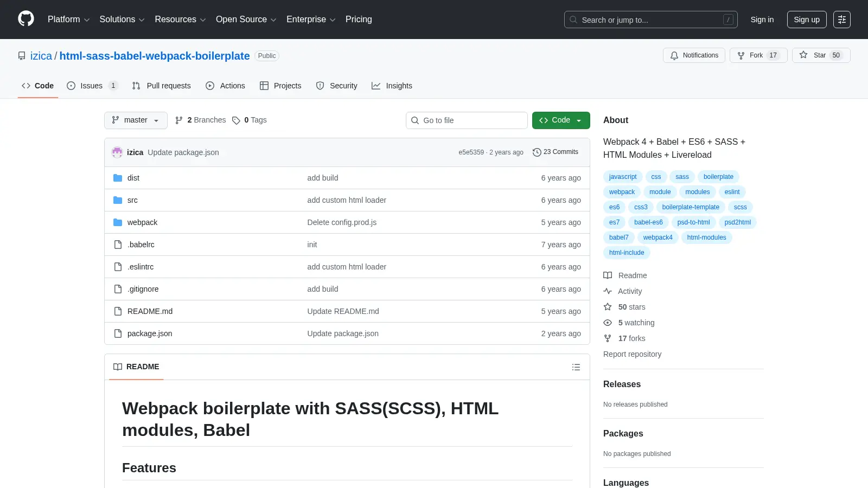The image size is (868, 488).
Task: Select the psd-to-html topic tag
Action: tap(693, 222)
